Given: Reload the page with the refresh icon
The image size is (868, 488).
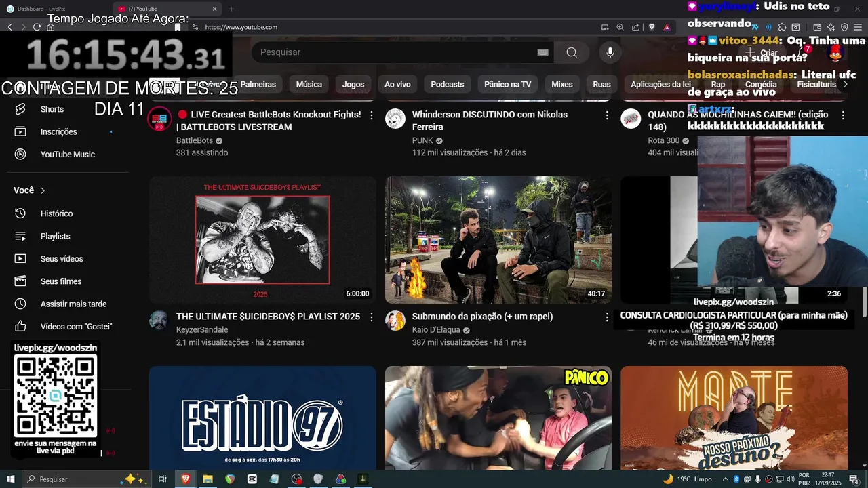Looking at the screenshot, I should coord(37,27).
